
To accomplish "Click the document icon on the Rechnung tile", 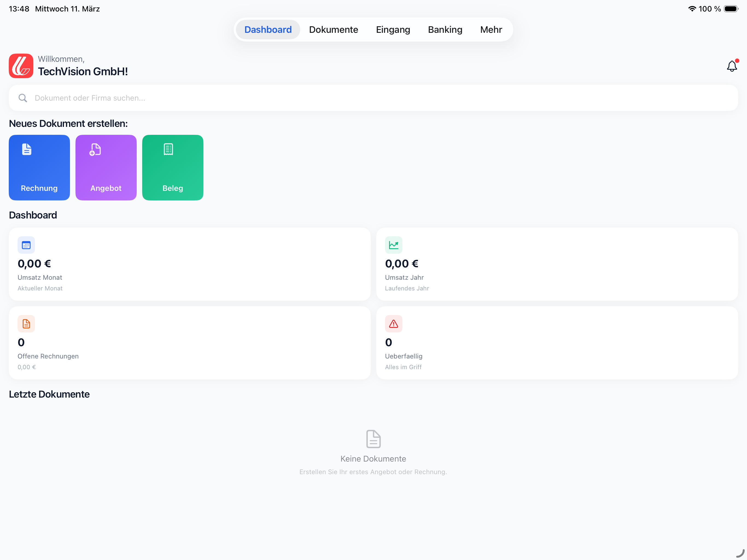I will coord(27,149).
